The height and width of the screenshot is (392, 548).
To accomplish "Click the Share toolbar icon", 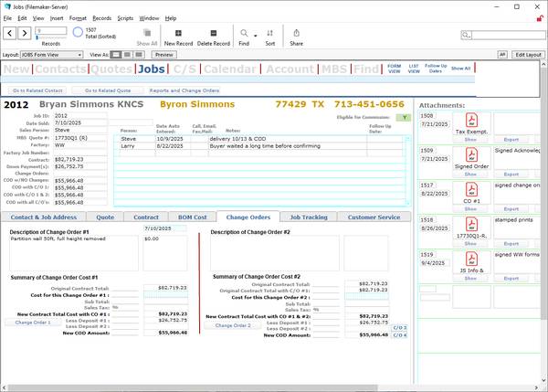I will [x=297, y=33].
